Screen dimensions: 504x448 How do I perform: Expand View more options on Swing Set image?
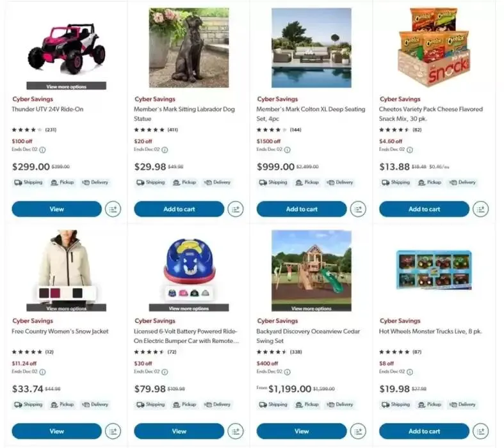click(x=311, y=308)
